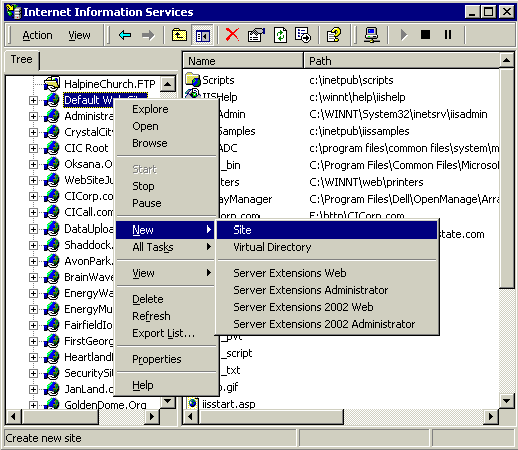Image resolution: width=518 pixels, height=450 pixels.
Task: Open the View submenu in context menu
Action: click(x=166, y=273)
